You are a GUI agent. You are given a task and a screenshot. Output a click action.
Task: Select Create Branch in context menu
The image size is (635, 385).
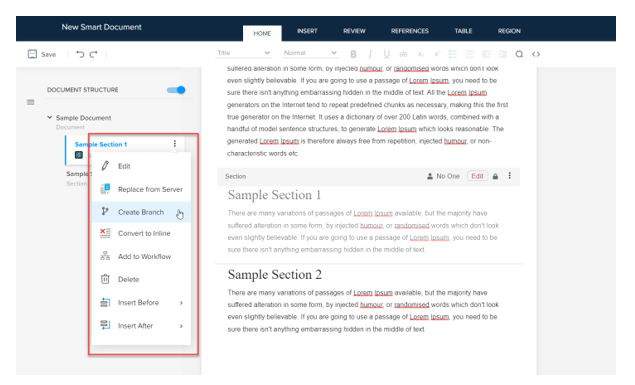click(x=141, y=212)
